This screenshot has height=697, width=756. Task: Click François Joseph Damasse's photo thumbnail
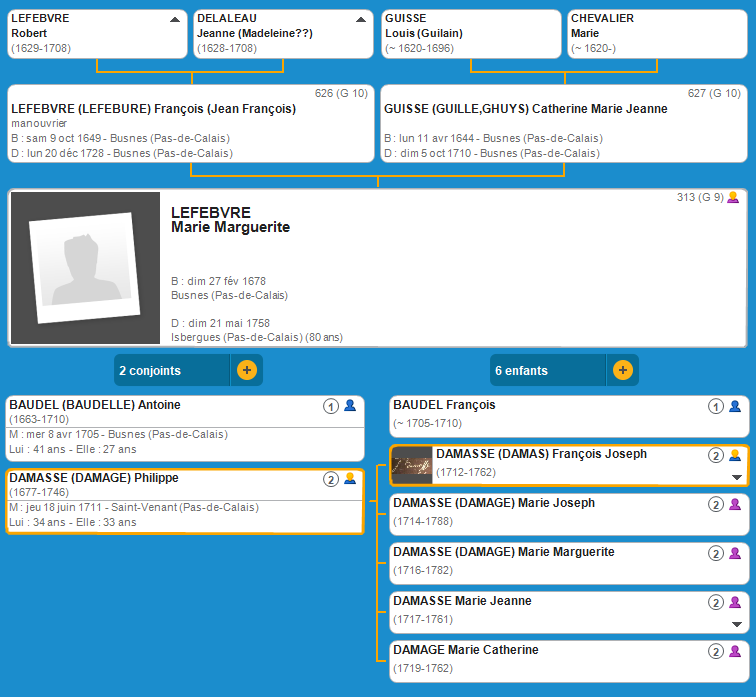(x=412, y=466)
